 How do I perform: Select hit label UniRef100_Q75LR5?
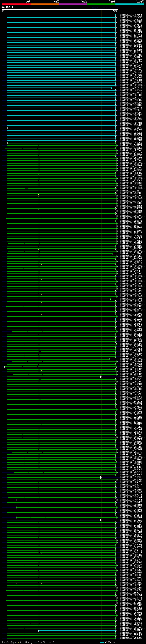131,50
